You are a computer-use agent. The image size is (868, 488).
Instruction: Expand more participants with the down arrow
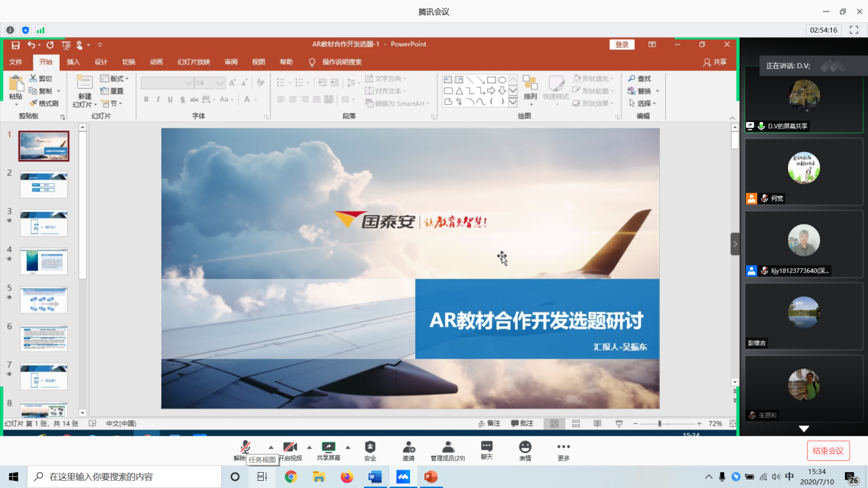[x=804, y=429]
